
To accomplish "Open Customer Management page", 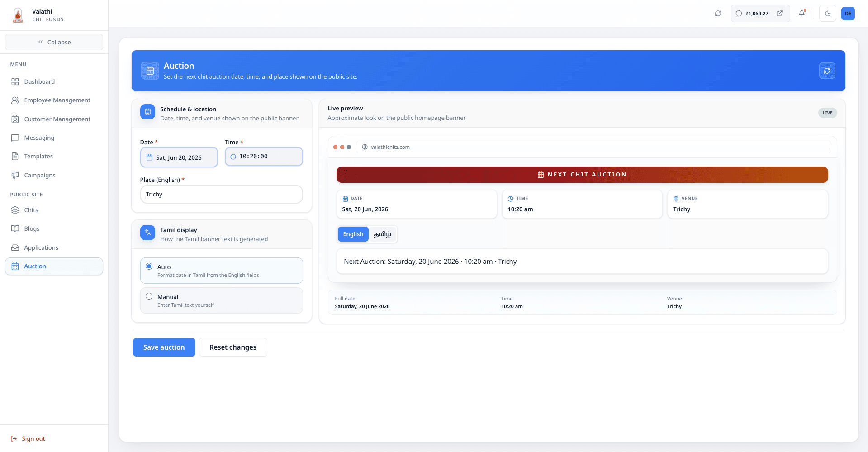I will coord(54,119).
